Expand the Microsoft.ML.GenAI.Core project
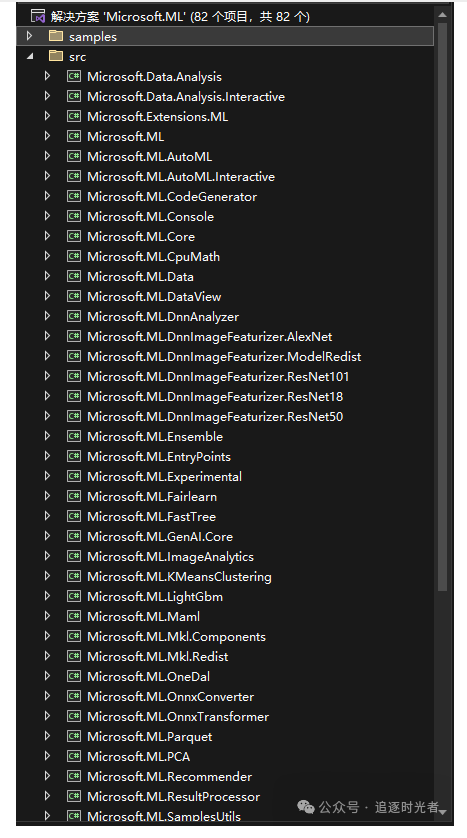 tap(48, 536)
